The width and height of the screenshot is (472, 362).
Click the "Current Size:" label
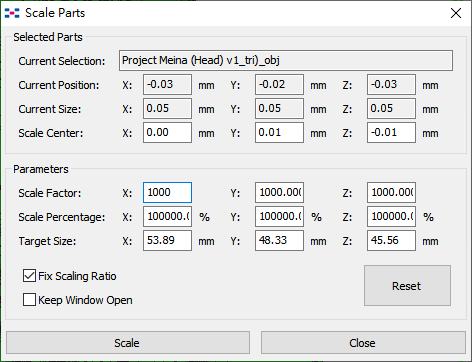[50, 109]
